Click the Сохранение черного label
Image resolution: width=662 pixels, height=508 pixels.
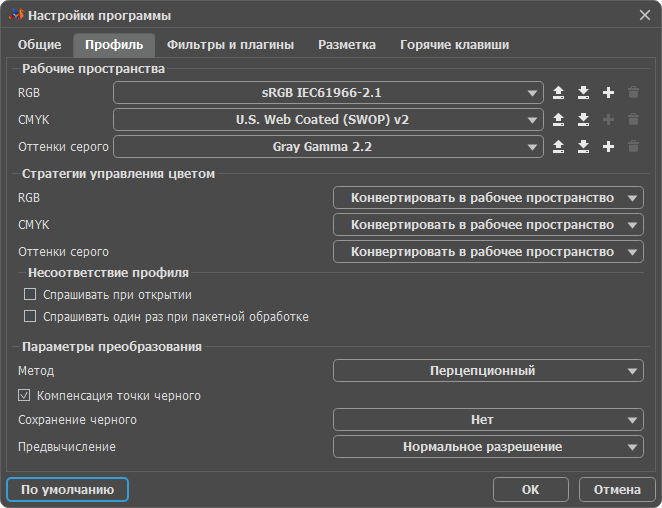77,420
